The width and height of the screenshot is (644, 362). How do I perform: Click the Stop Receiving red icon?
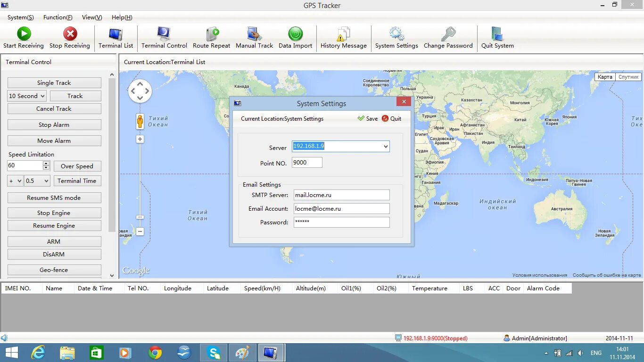[70, 34]
